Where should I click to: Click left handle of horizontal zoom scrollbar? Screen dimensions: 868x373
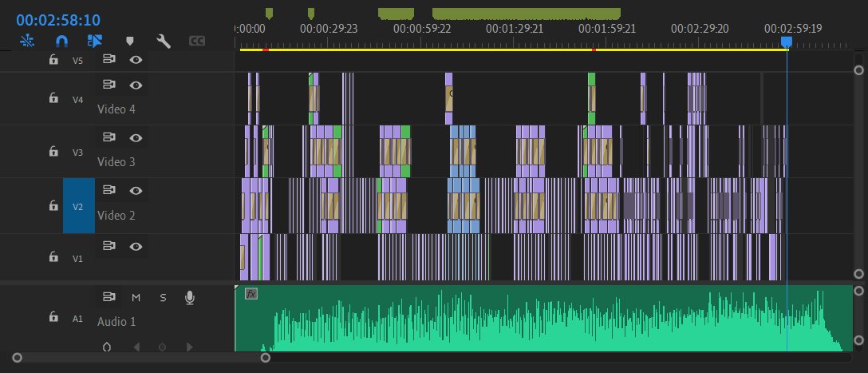point(18,358)
